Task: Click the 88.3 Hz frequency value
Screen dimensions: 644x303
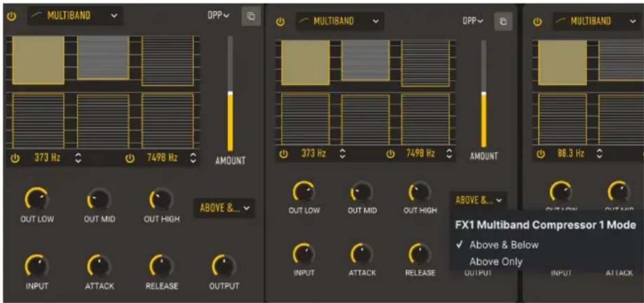Action: click(571, 154)
